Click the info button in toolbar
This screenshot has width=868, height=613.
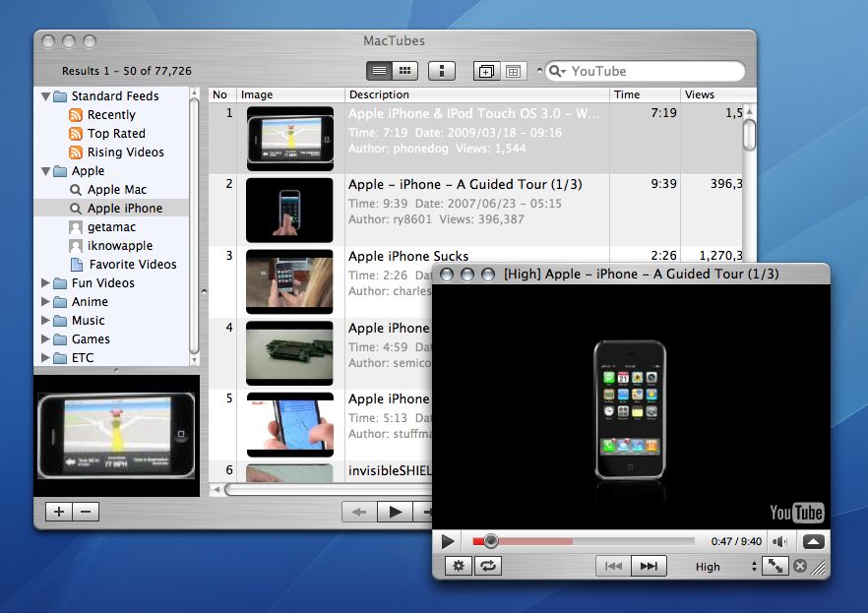[x=442, y=71]
